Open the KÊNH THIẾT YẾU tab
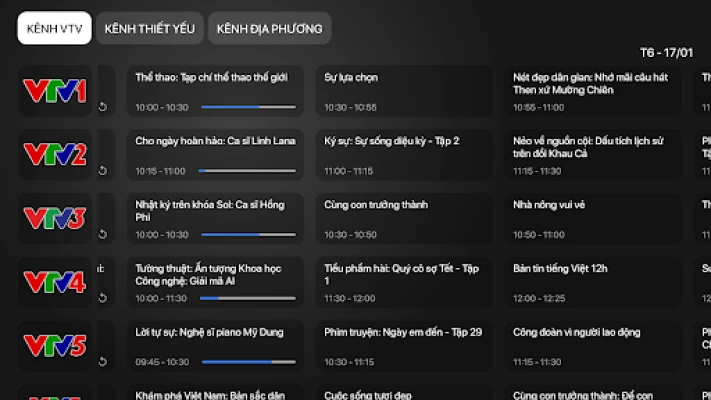The width and height of the screenshot is (711, 400). pos(150,28)
